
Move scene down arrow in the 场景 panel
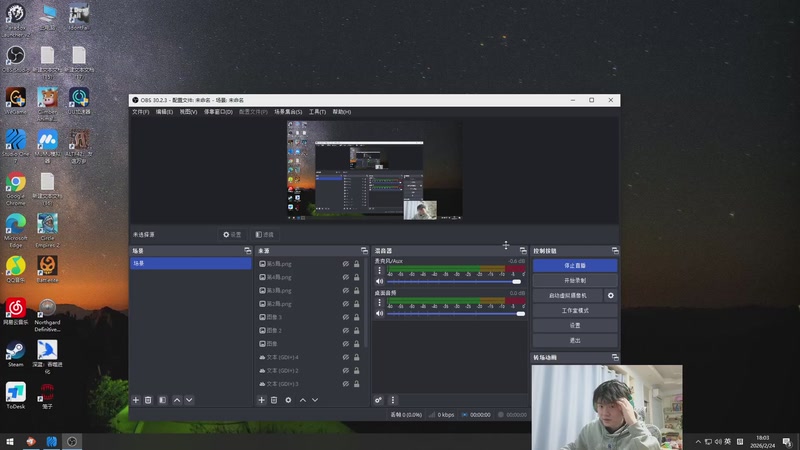[x=189, y=400]
